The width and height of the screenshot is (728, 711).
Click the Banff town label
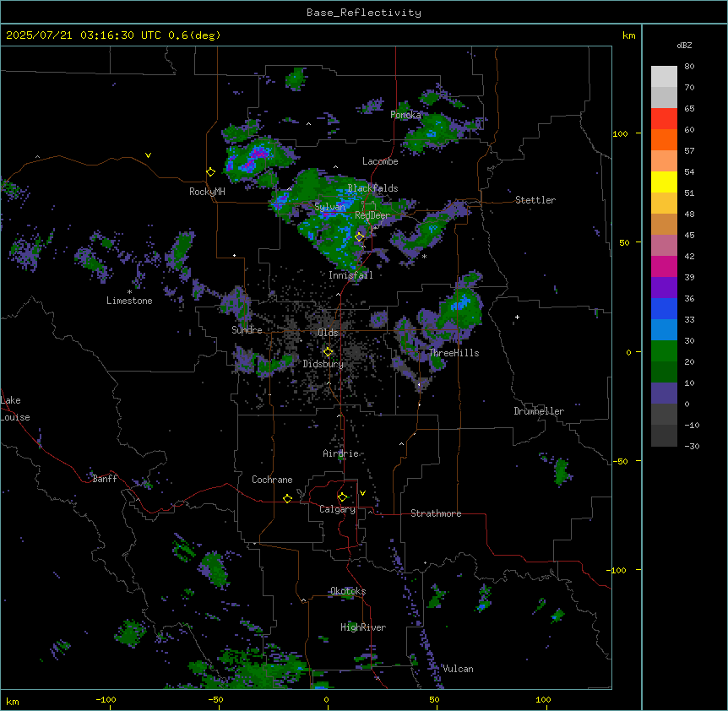coord(105,479)
